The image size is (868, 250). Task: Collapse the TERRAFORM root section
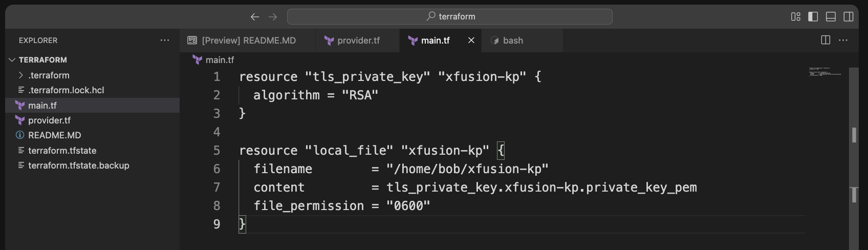coord(12,60)
